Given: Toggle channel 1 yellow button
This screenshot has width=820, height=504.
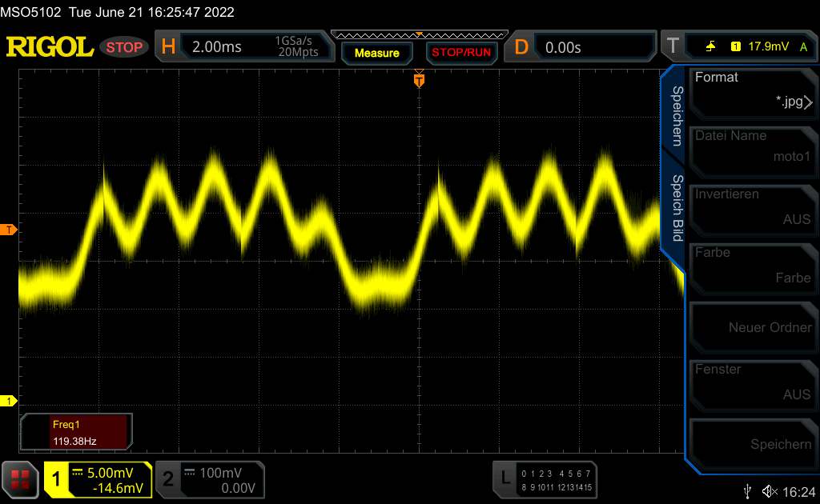Looking at the screenshot, I should (56, 479).
